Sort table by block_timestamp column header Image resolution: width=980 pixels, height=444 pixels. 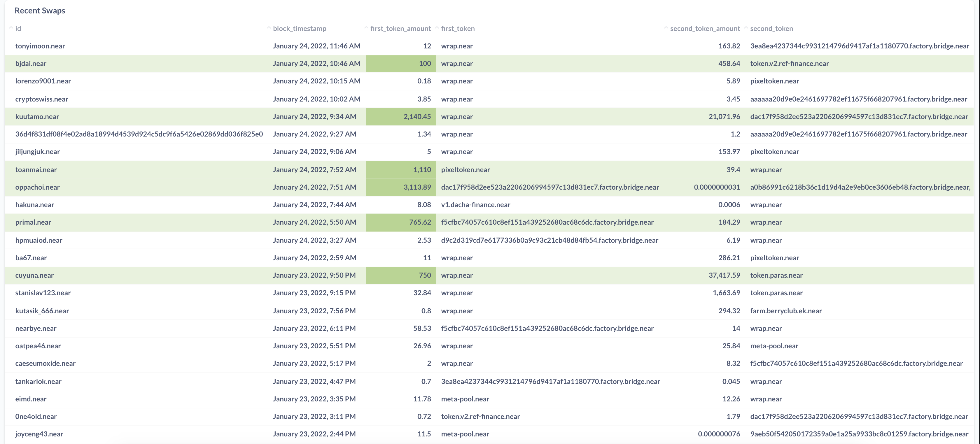(x=300, y=29)
